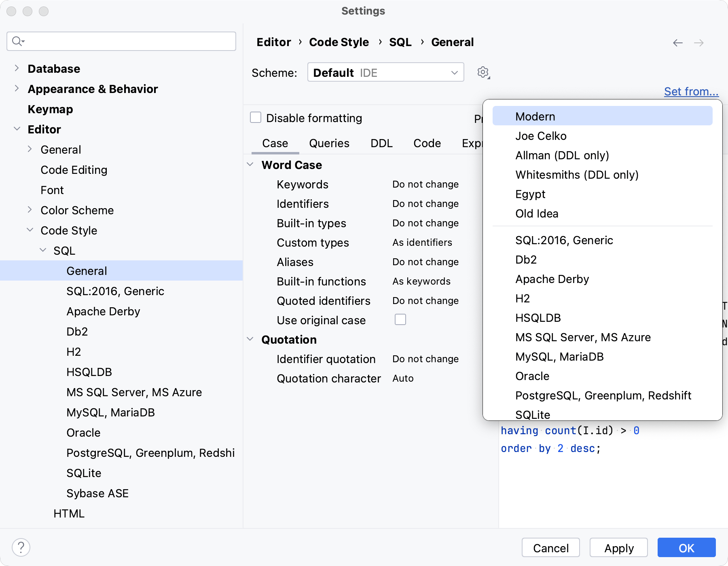Open help with the question mark icon

click(21, 548)
